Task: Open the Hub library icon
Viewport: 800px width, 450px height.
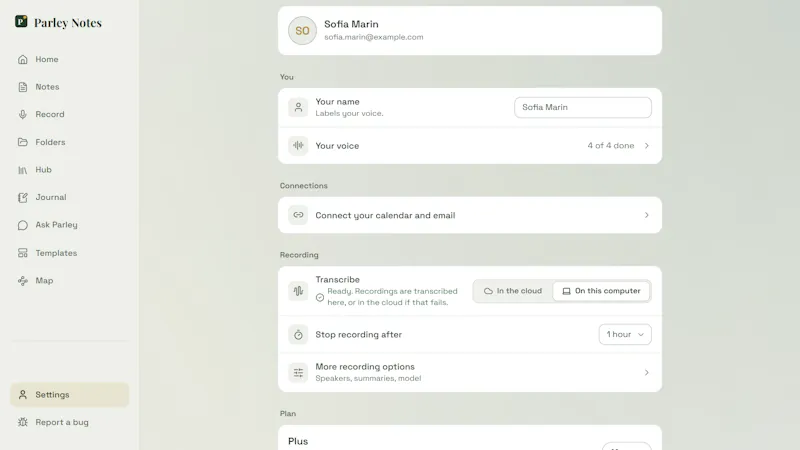Action: 22,170
